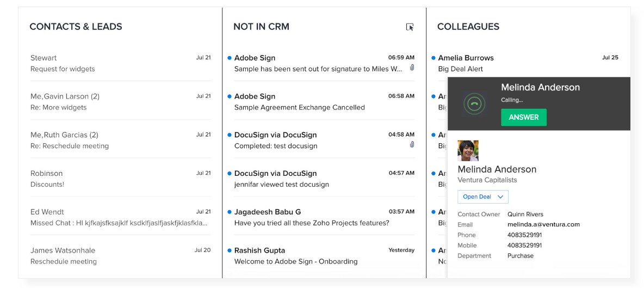Expand the Open Deal dropdown

(x=483, y=197)
